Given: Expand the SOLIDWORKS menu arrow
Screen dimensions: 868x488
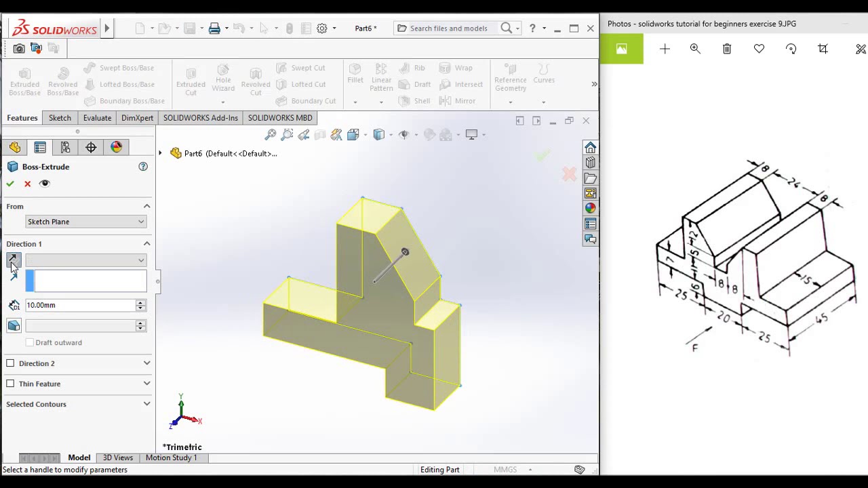Looking at the screenshot, I should pos(107,28).
